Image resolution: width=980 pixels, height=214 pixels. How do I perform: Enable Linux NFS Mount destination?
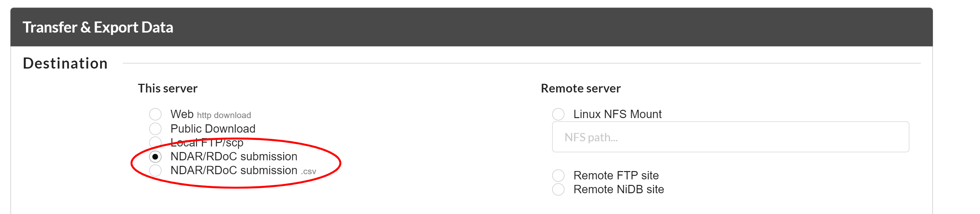pos(558,114)
